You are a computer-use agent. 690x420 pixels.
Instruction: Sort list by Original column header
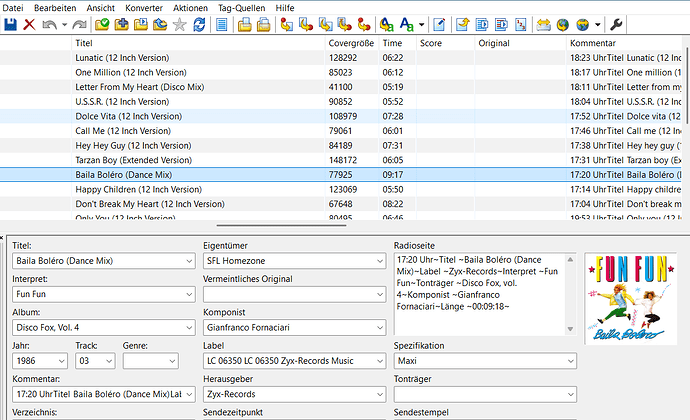coord(521,43)
